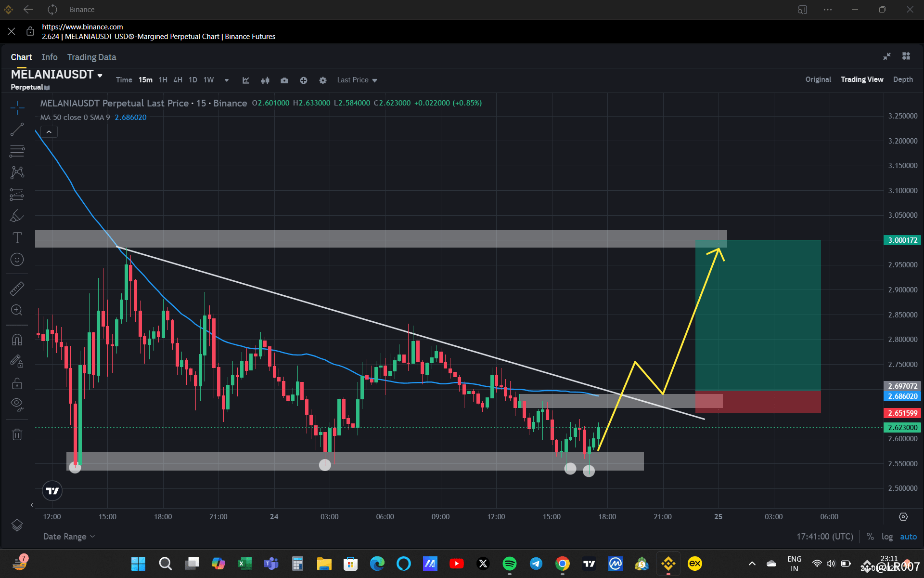Click the site lock security icon
The image size is (924, 578).
(x=30, y=31)
